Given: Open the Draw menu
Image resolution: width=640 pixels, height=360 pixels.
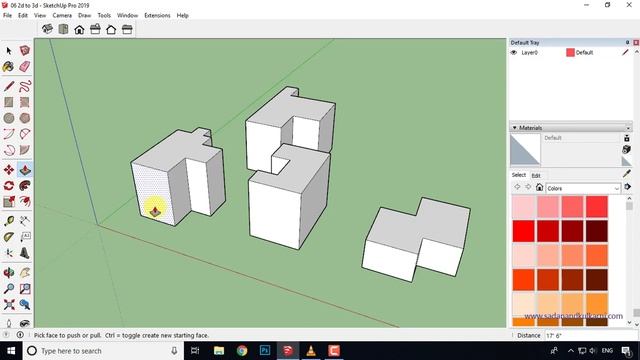Looking at the screenshot, I should click(x=84, y=16).
